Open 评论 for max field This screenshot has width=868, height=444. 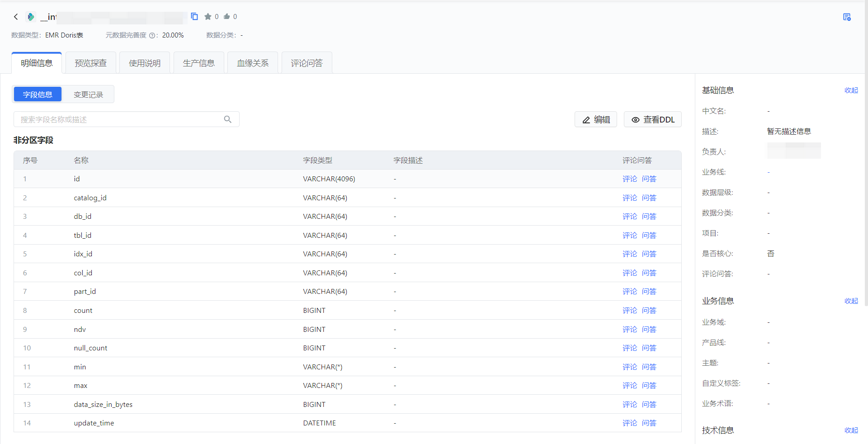pos(630,386)
